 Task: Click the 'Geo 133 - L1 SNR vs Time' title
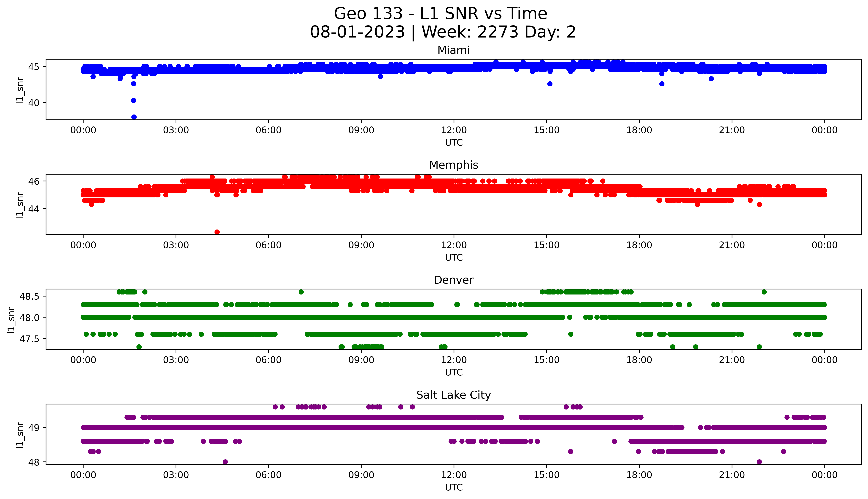pos(440,14)
